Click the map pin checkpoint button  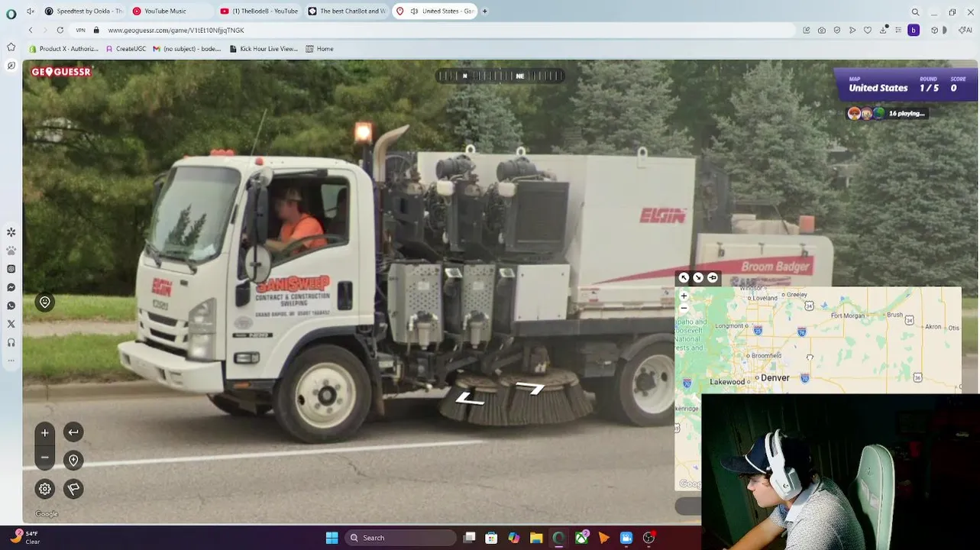(73, 460)
